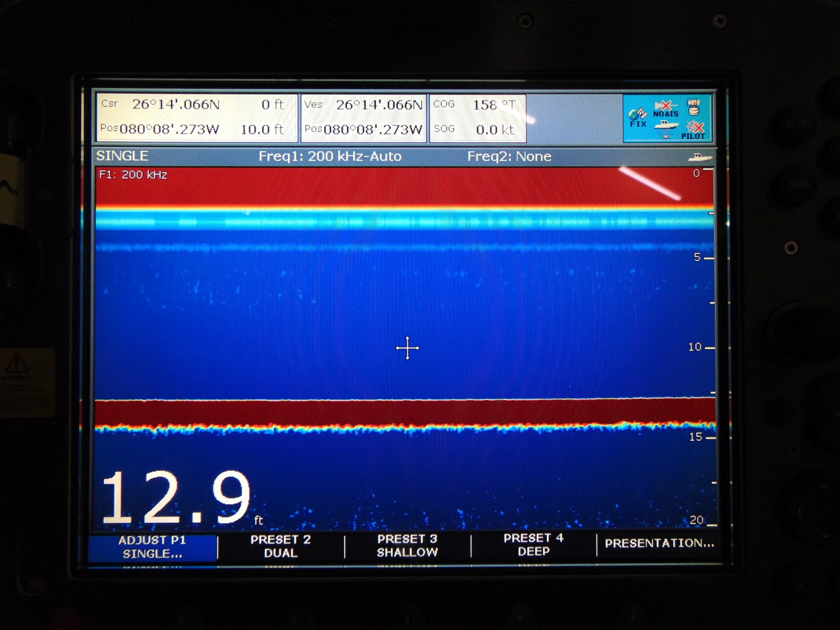This screenshot has width=840, height=630.
Task: Open the PRESENTATION... softkey menu
Action: pos(659,543)
